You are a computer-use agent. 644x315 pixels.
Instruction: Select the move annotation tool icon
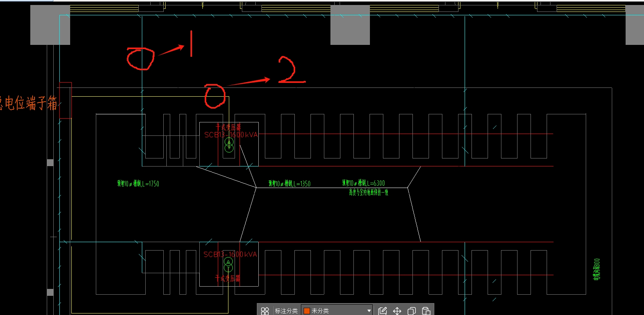[397, 311]
